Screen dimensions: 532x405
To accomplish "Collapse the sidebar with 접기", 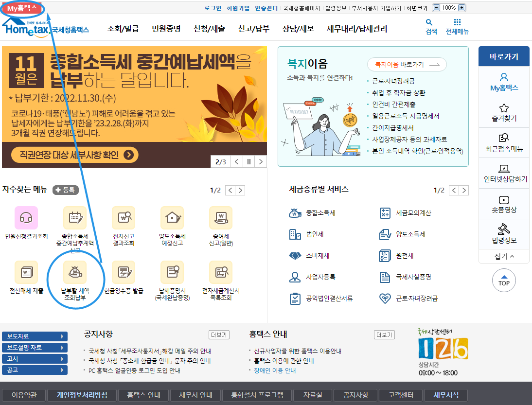I will 504,256.
